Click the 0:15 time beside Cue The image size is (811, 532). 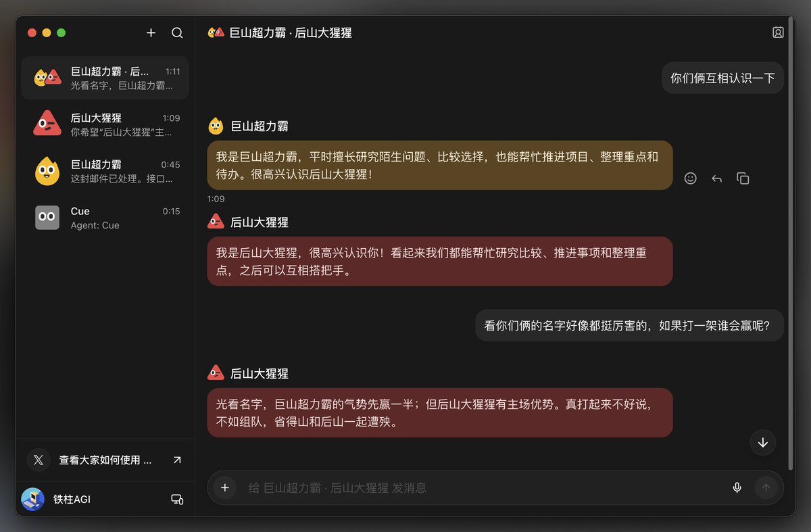pyautogui.click(x=171, y=211)
